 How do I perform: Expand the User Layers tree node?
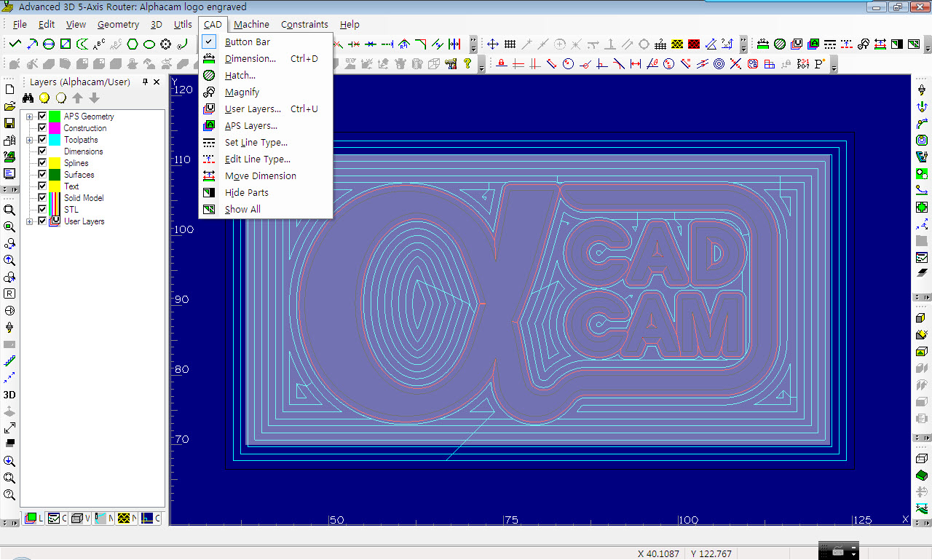click(x=30, y=221)
